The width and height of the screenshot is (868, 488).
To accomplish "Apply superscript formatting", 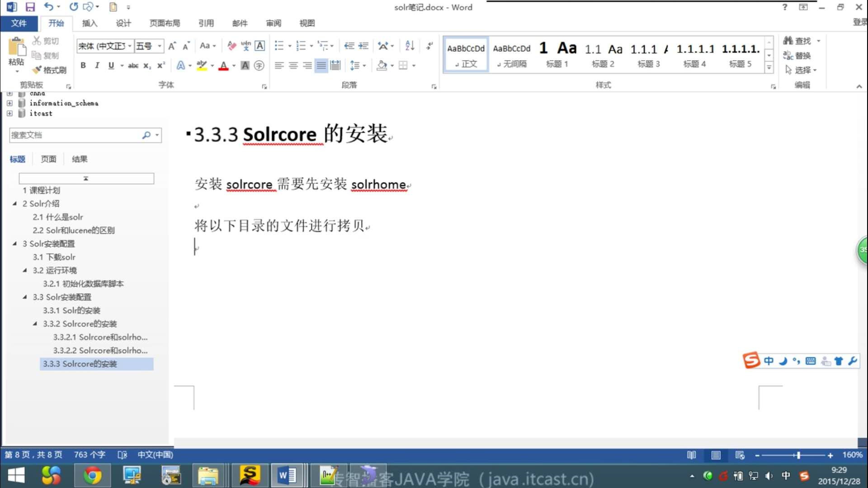I will tap(161, 66).
